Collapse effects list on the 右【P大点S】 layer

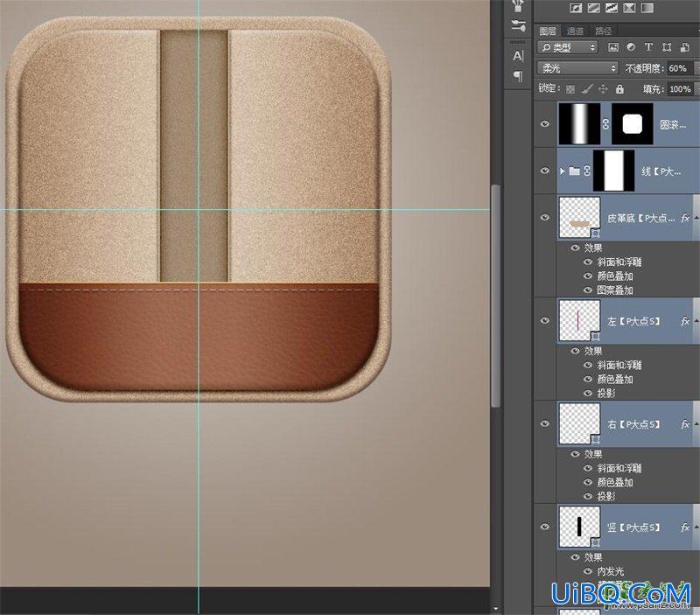tap(696, 424)
